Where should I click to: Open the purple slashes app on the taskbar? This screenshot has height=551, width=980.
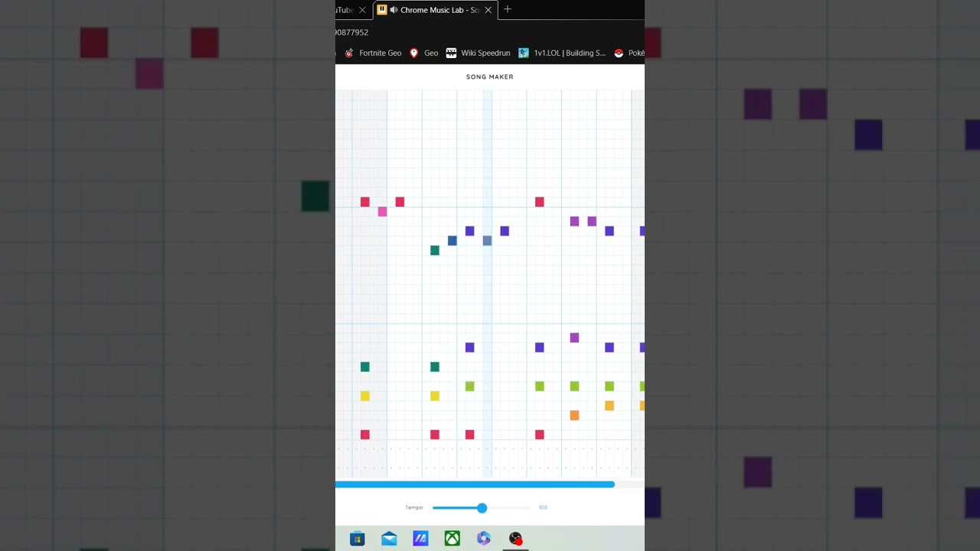[420, 539]
